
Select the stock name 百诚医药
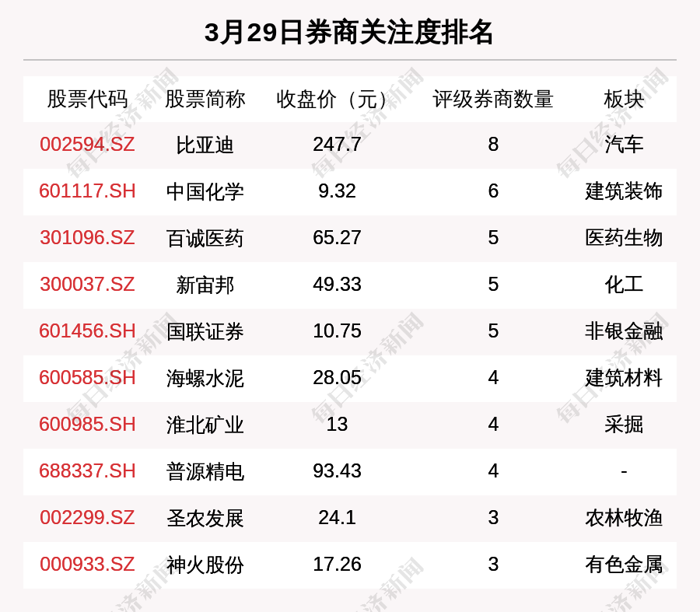[205, 239]
